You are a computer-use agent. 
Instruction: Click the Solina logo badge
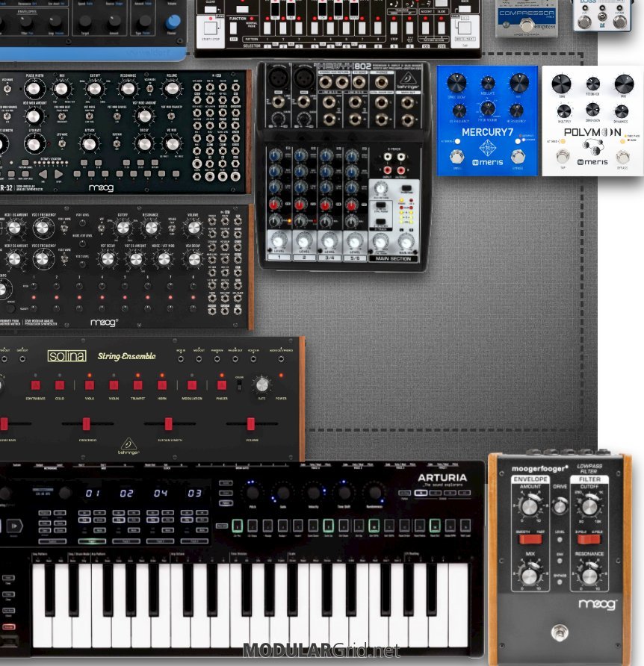coord(66,356)
